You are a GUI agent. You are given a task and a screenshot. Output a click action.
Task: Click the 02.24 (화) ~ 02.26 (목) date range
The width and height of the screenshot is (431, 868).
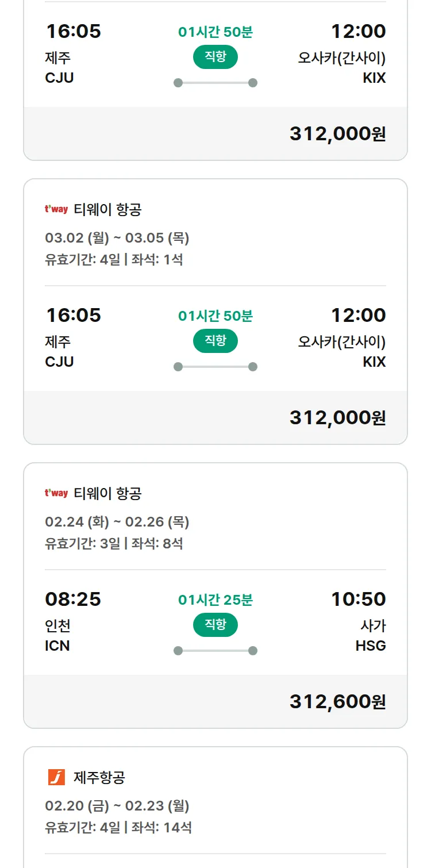pyautogui.click(x=117, y=522)
